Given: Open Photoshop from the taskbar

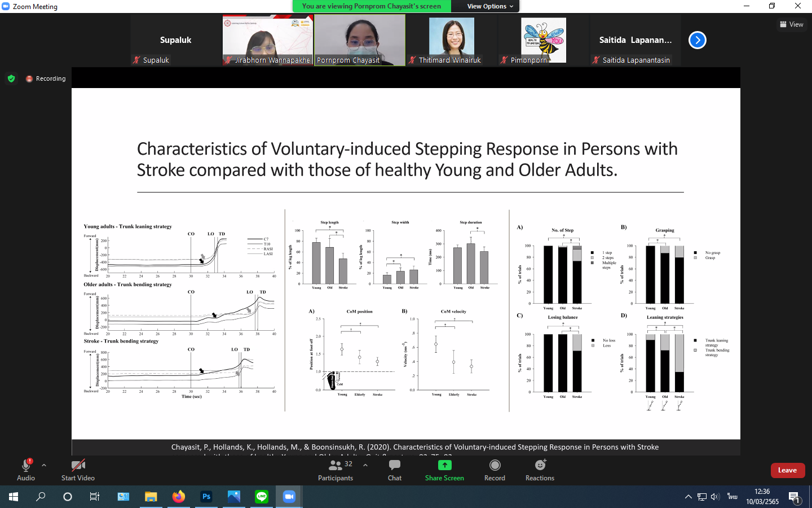Looking at the screenshot, I should pos(206,497).
